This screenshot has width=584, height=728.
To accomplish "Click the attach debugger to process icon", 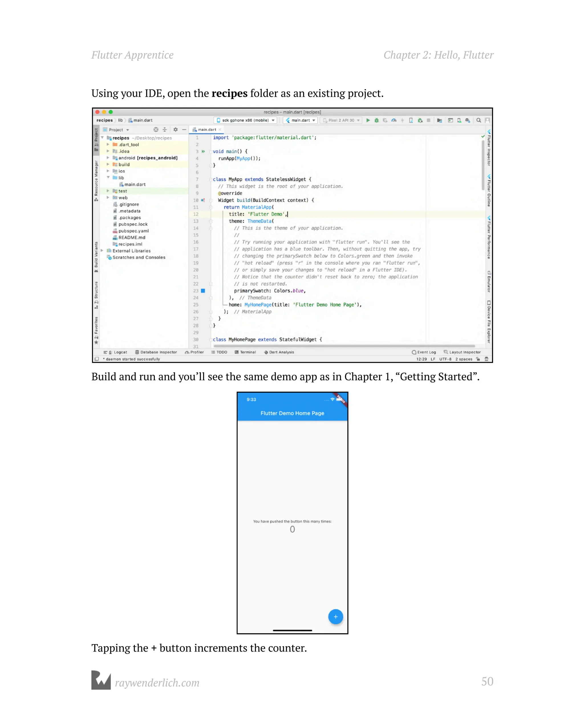I will pos(420,120).
